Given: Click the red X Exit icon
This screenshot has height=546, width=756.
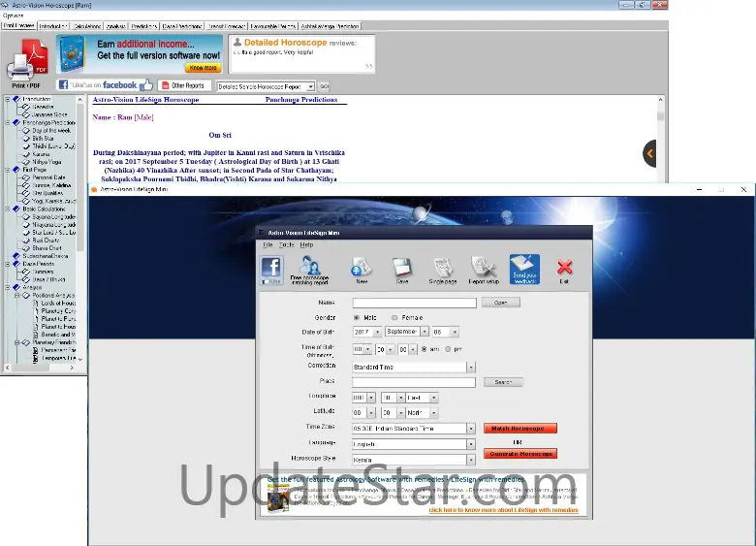Looking at the screenshot, I should point(564,271).
